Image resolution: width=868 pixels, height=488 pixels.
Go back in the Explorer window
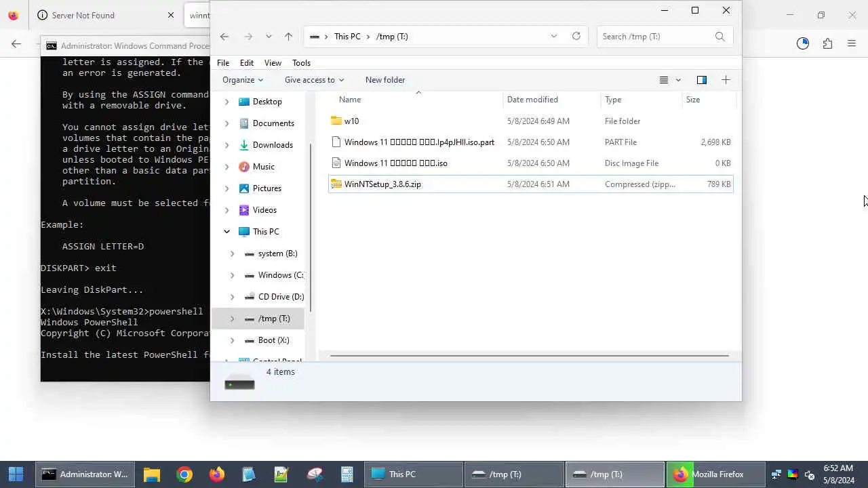pos(224,37)
